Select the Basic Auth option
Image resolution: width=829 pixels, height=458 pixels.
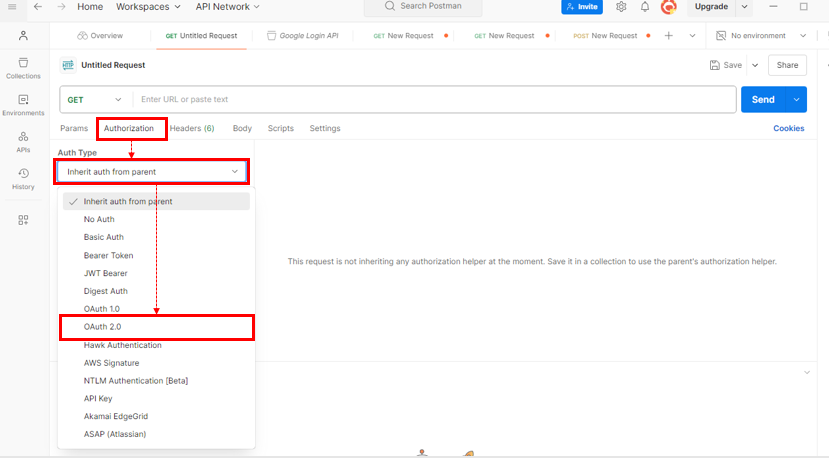coord(156,237)
